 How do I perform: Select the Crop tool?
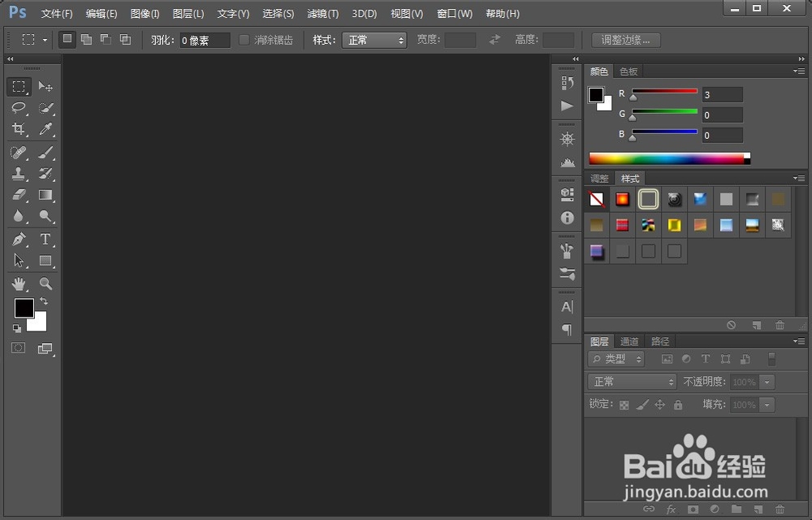19,129
